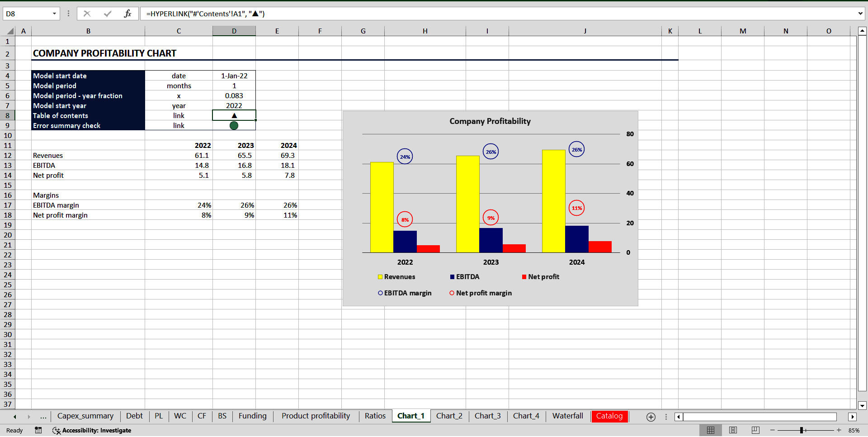
Task: Click next sheet navigation arrow
Action: coord(29,417)
